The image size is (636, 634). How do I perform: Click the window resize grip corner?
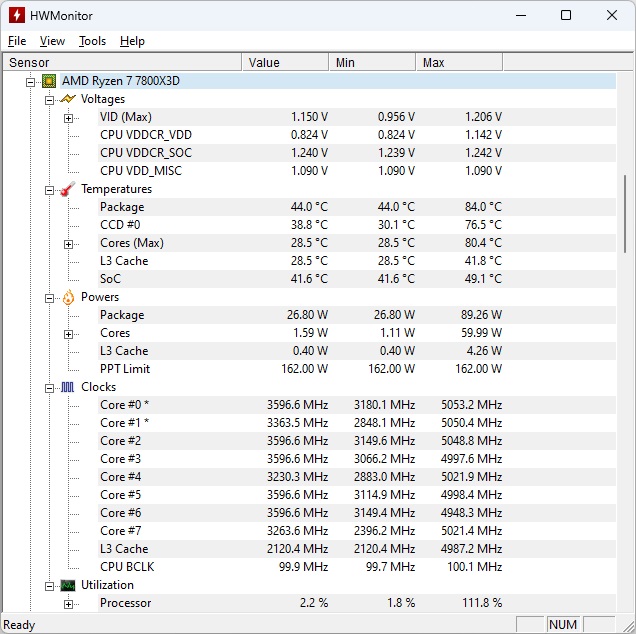[x=629, y=626]
